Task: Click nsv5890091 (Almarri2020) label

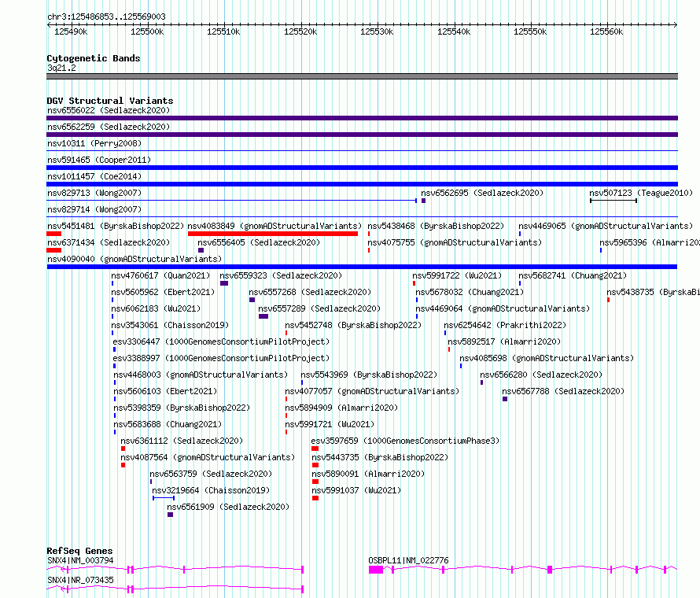Action: (368, 474)
